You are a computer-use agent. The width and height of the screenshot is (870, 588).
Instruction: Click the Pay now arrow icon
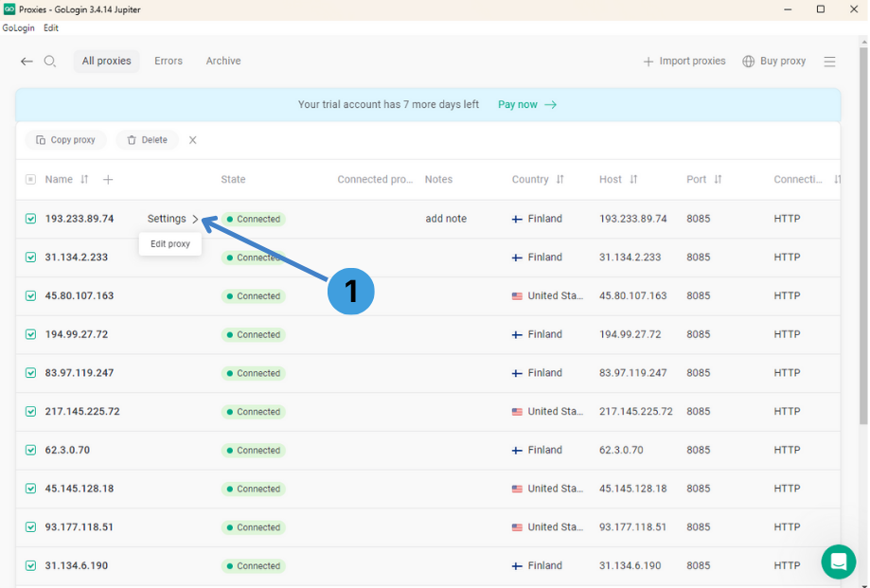click(x=550, y=104)
